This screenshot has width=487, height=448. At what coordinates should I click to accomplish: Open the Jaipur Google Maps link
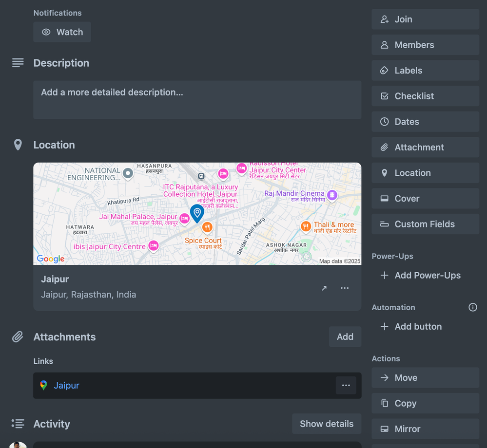[x=66, y=385]
